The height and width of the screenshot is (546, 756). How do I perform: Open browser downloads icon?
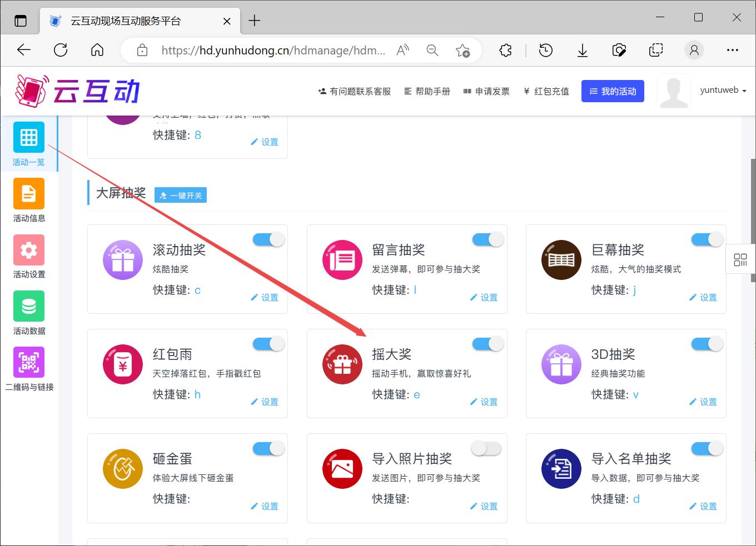[x=583, y=51]
